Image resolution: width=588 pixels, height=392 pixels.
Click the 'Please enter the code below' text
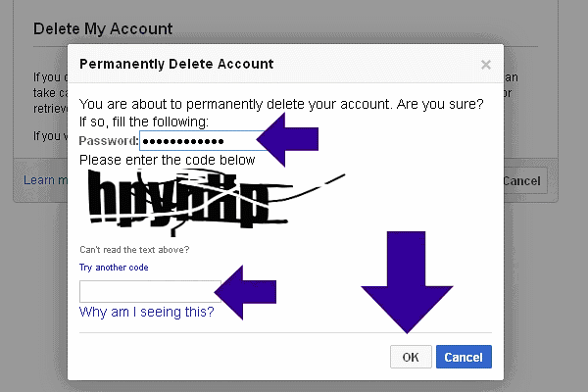click(x=167, y=160)
